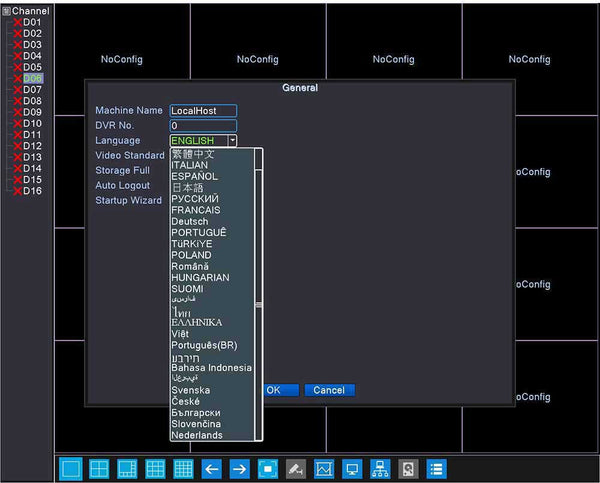Select channel D16 in the tree

[32, 191]
